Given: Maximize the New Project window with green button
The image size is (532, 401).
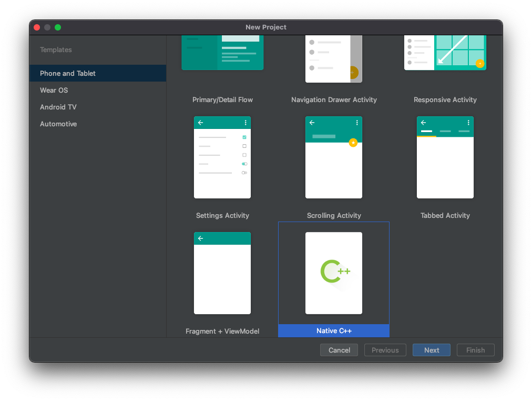Looking at the screenshot, I should point(58,27).
